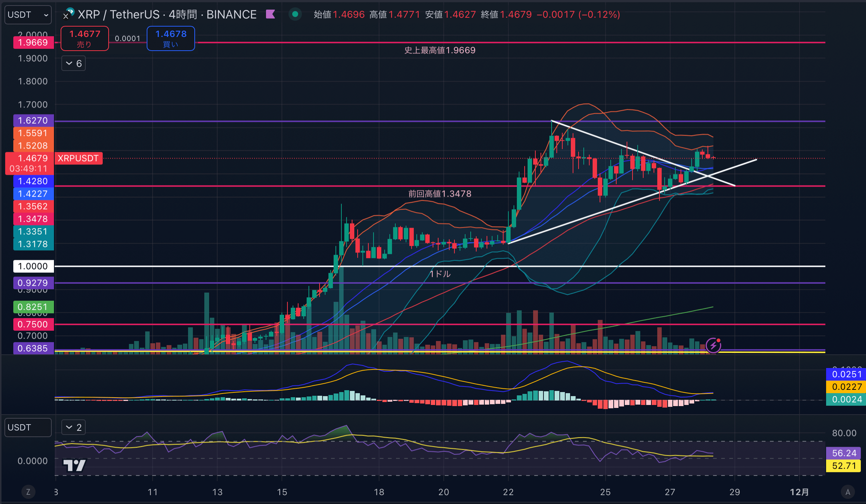Click the 1.5208 orange price label
866x504 pixels.
pyautogui.click(x=33, y=146)
